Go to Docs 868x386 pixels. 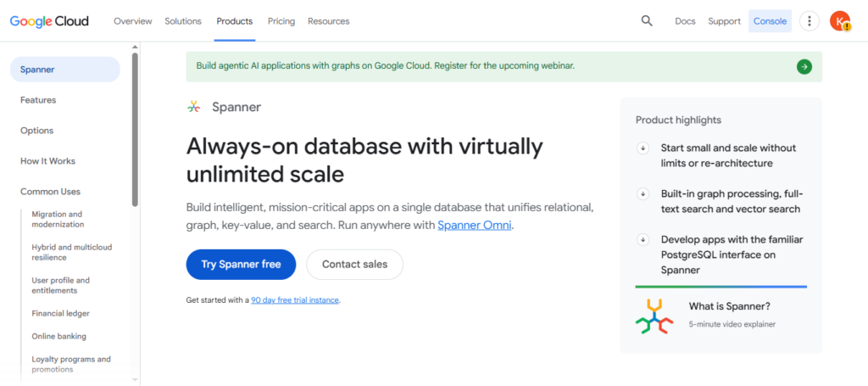click(685, 21)
